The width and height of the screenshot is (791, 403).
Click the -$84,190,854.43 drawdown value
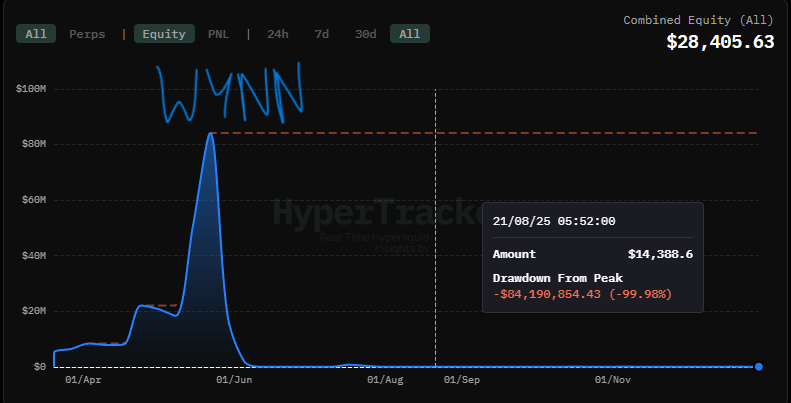[547, 294]
